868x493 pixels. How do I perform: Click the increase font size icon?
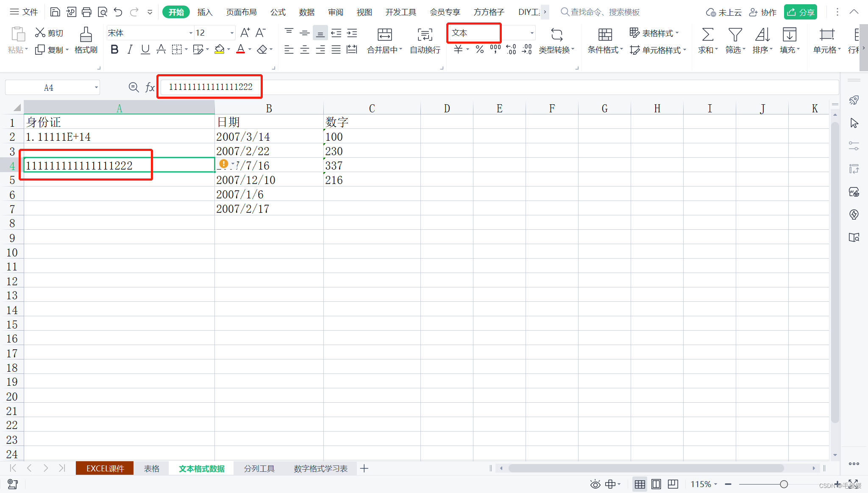click(245, 33)
